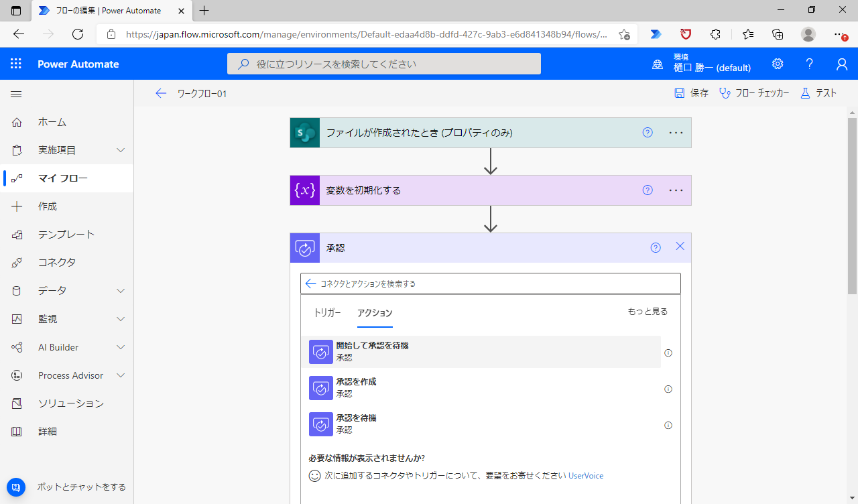Viewport: 858px width, 504px height.
Task: Refresh the page in the browser
Action: coord(78,34)
